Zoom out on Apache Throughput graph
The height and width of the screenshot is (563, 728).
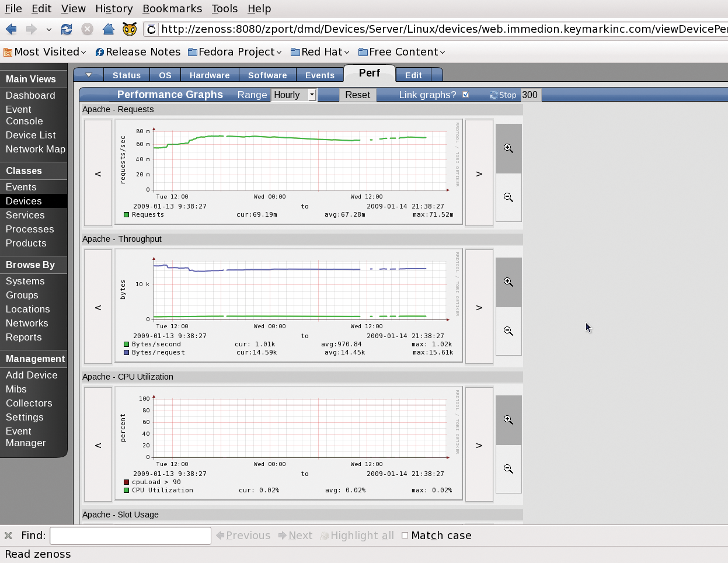point(508,331)
